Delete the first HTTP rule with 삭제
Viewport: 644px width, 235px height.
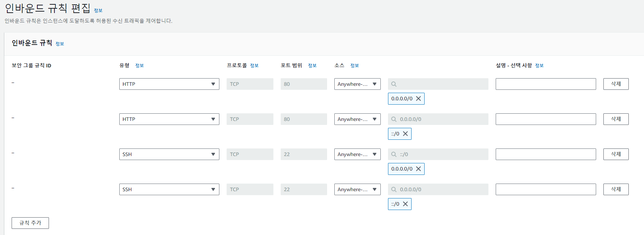tap(616, 84)
